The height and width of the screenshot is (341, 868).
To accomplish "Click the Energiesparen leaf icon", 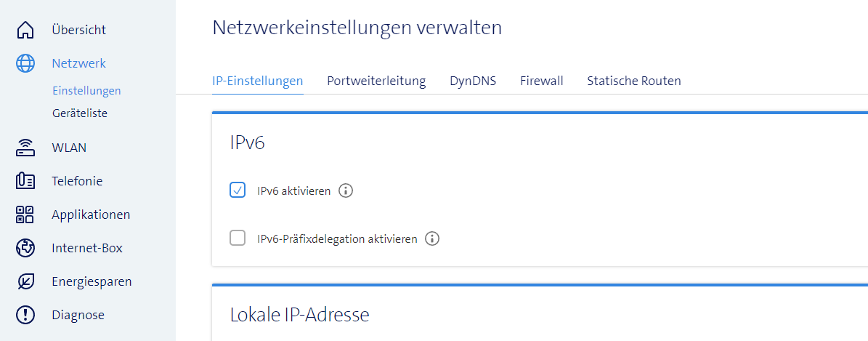I will [25, 281].
